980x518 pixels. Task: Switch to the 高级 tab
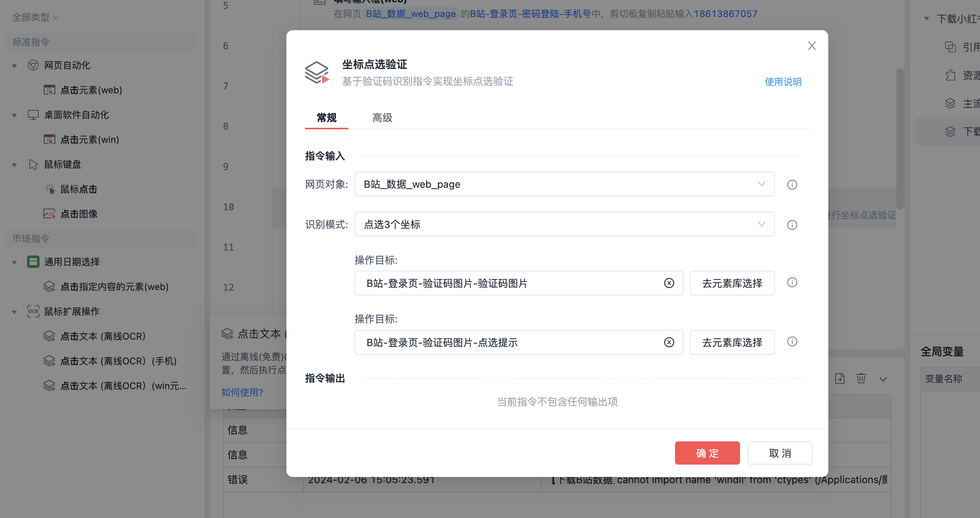pos(382,118)
